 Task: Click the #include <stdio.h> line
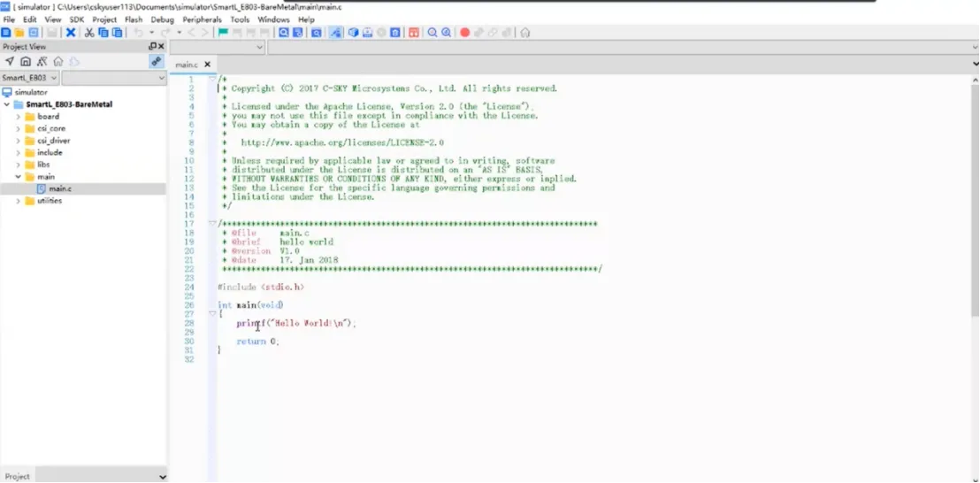(x=261, y=287)
